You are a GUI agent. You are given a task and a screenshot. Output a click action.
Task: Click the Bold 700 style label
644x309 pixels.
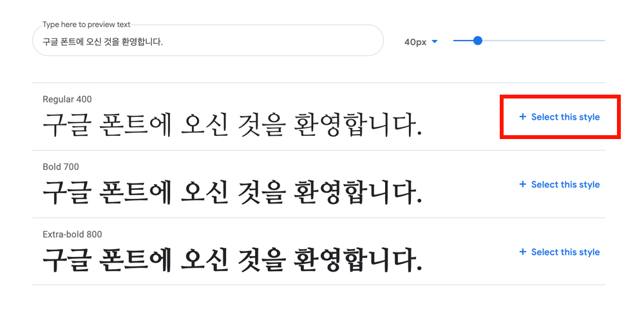pos(61,167)
